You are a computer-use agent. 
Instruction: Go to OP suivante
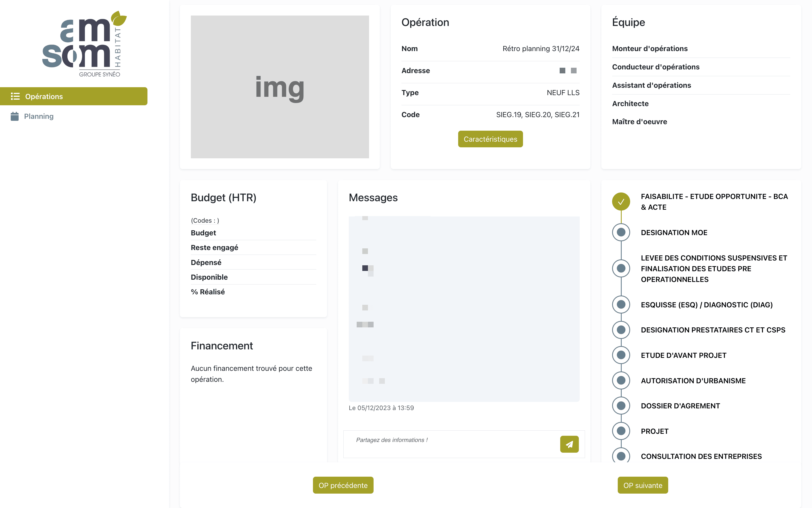[643, 485]
